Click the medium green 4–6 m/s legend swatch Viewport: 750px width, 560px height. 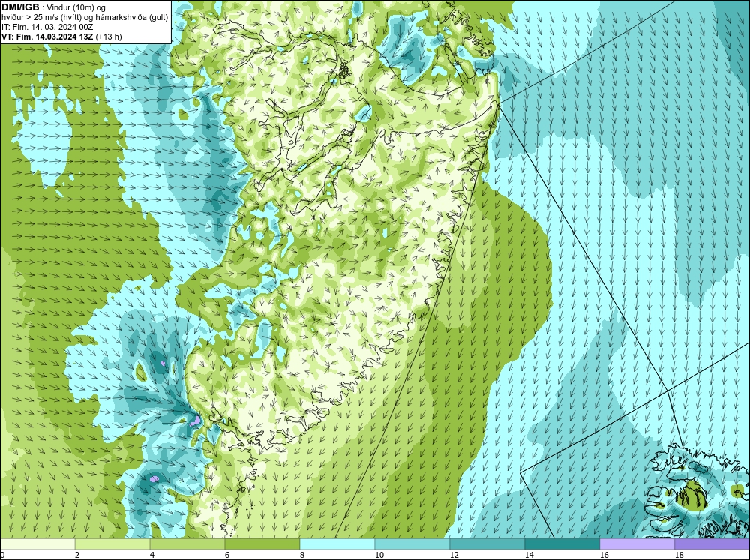[x=187, y=544]
